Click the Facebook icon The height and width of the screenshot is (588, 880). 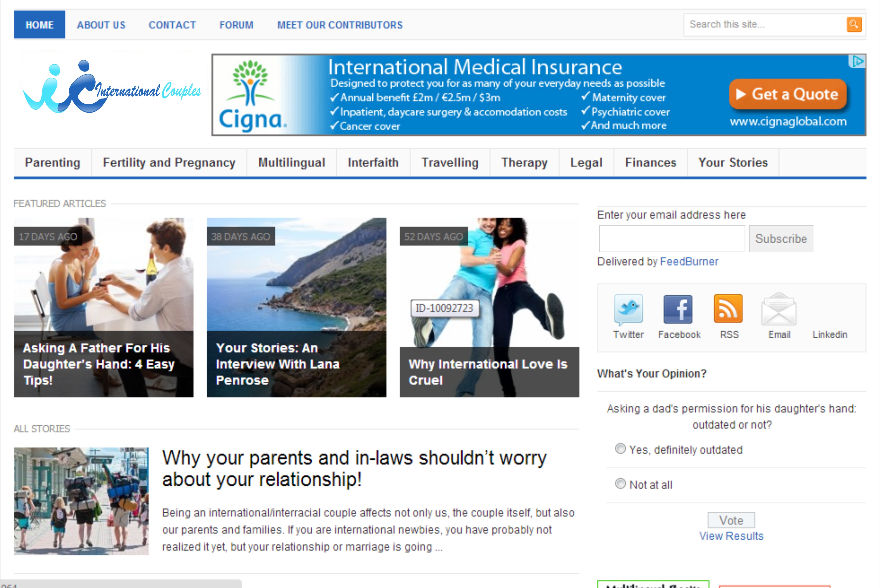(x=678, y=309)
